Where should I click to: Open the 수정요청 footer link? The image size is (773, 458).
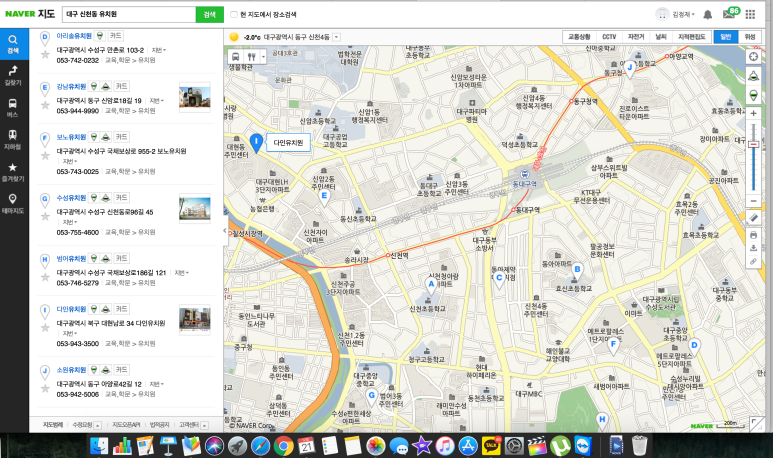point(82,424)
